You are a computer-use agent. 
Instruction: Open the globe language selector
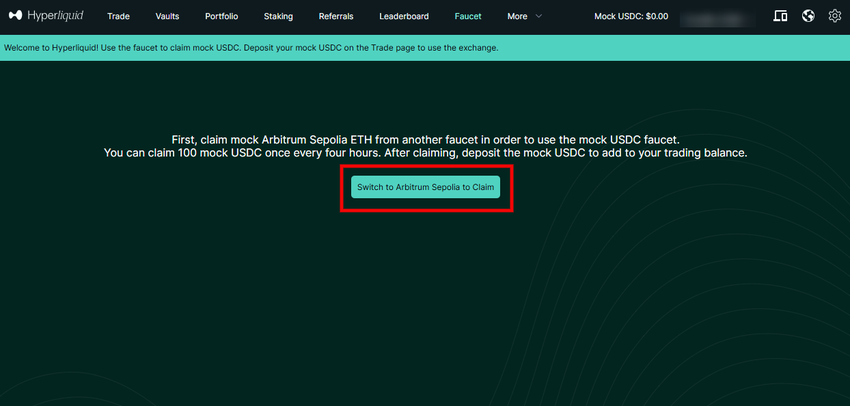tap(808, 16)
